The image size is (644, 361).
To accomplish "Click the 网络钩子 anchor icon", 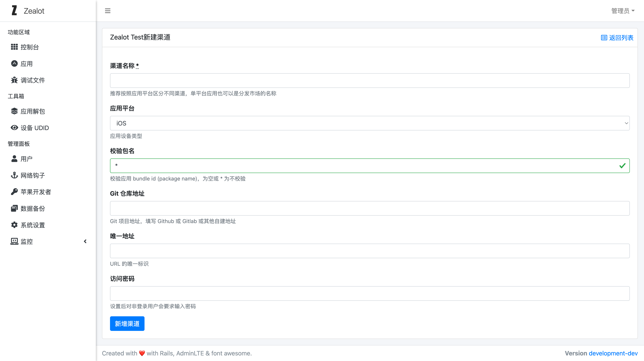I will pyautogui.click(x=14, y=175).
